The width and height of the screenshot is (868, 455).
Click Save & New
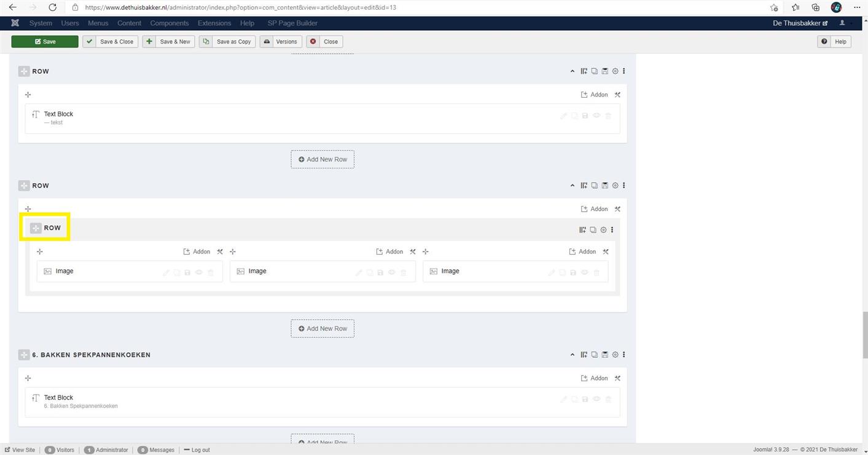click(x=169, y=41)
